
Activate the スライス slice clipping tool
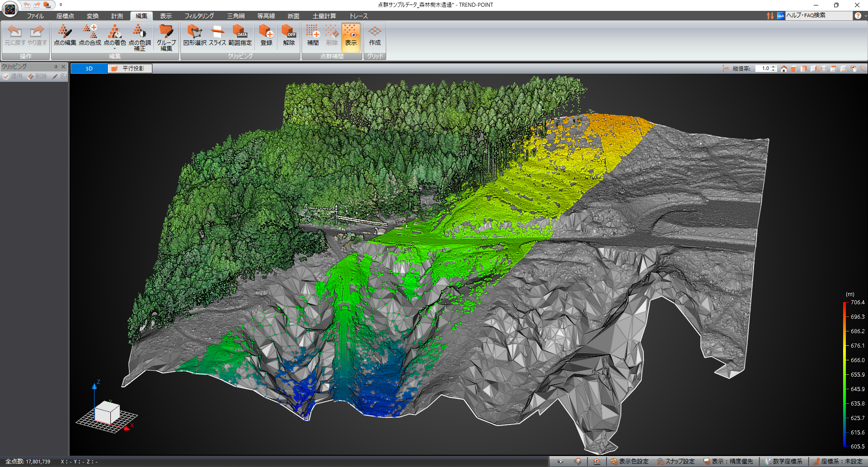(x=217, y=36)
